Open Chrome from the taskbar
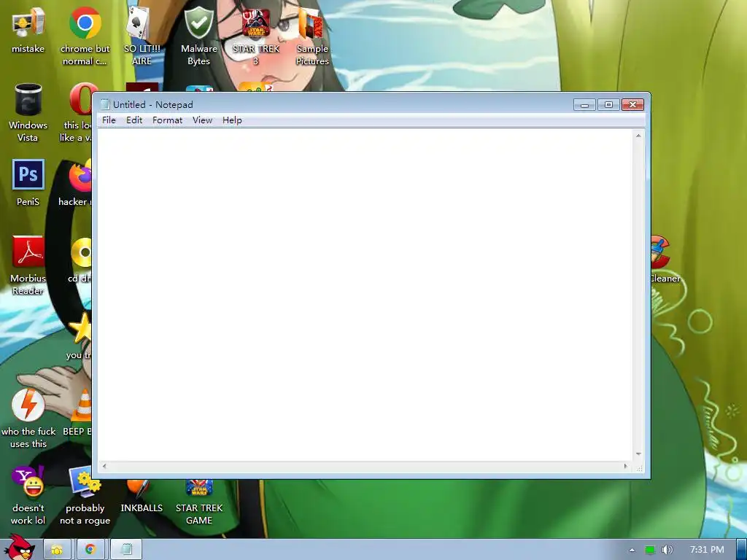The width and height of the screenshot is (747, 560). click(90, 550)
